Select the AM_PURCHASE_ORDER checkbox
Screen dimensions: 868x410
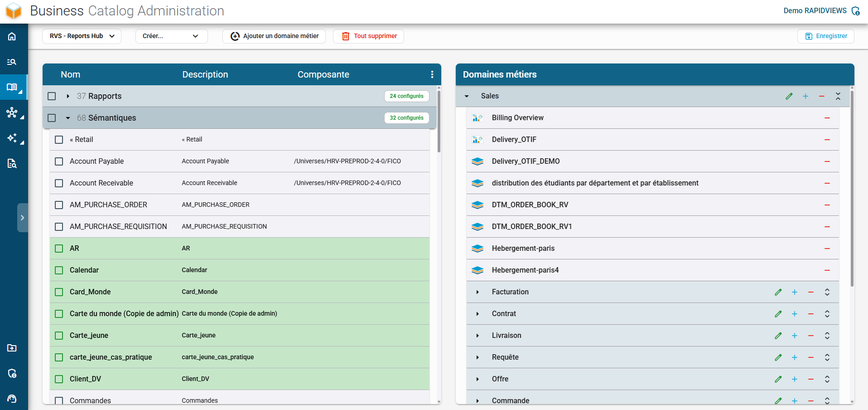point(59,205)
